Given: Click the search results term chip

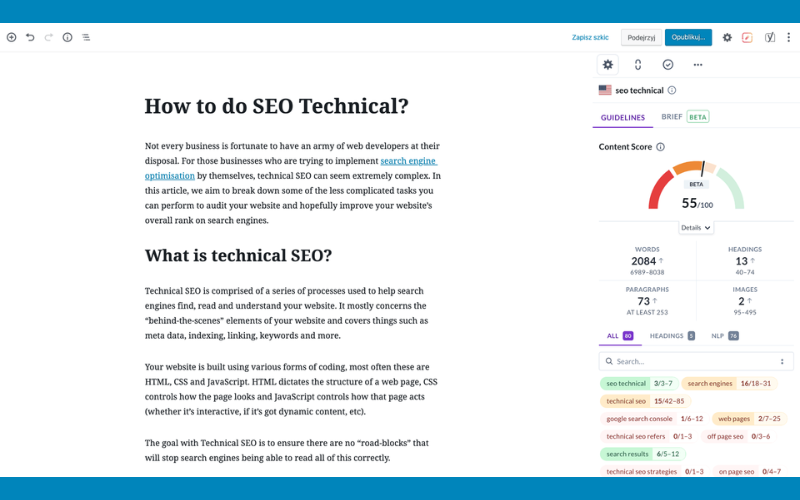Looking at the screenshot, I should 643,454.
